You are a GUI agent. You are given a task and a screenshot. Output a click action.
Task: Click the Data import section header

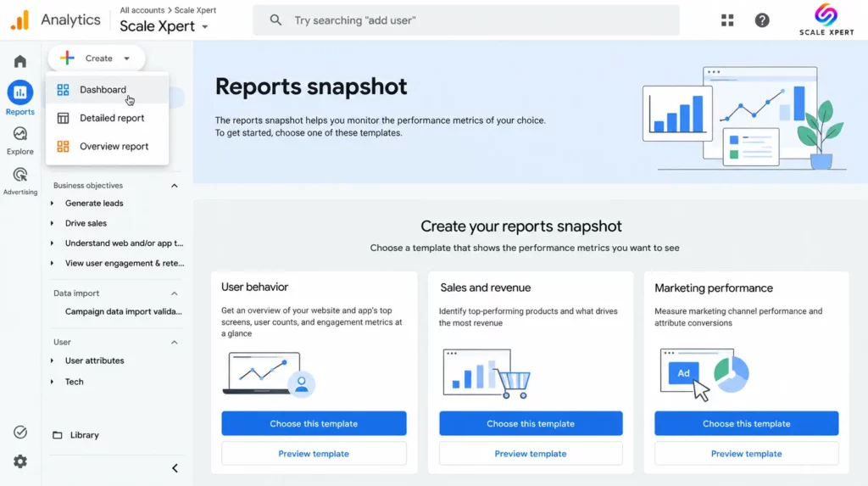76,293
